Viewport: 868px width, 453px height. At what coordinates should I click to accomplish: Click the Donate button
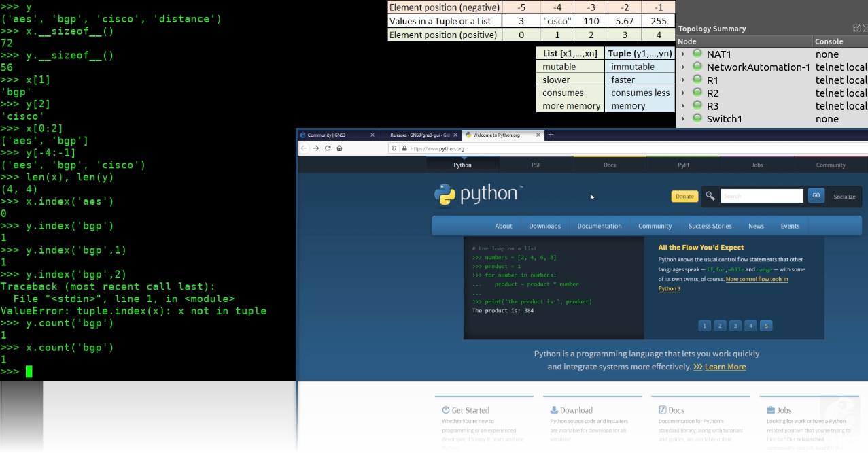click(684, 196)
